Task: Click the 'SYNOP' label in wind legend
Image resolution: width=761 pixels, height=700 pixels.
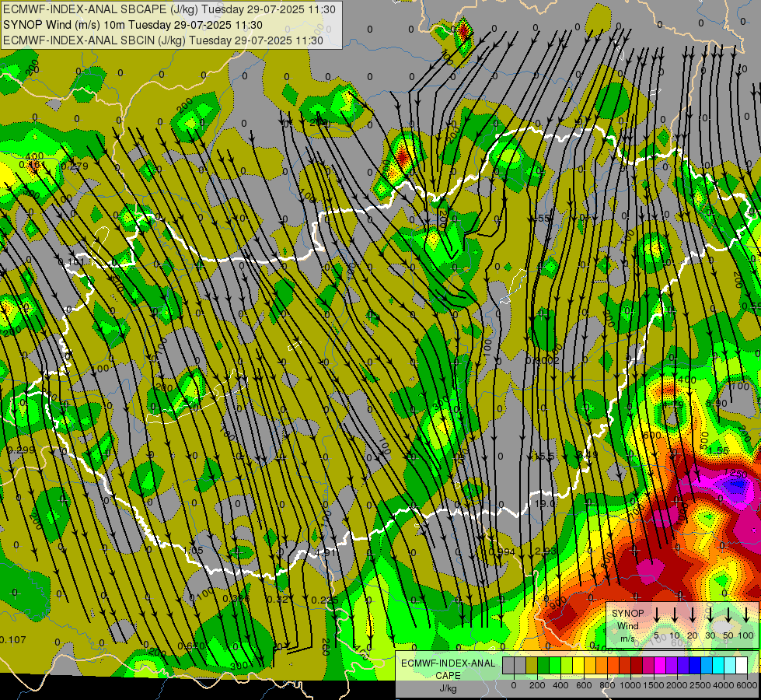Action: tap(627, 613)
